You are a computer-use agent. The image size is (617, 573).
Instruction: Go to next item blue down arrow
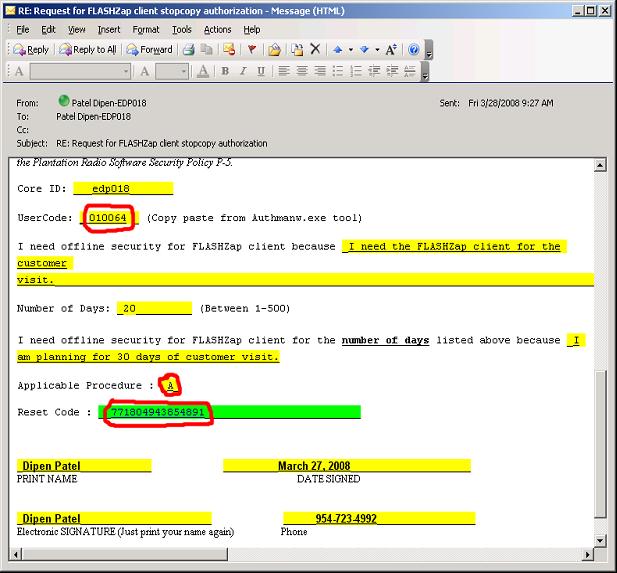(362, 49)
